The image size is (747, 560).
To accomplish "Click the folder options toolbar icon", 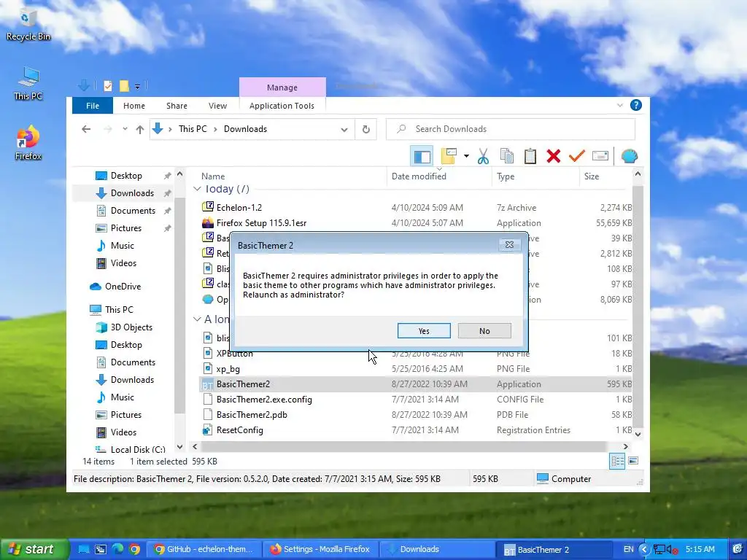I will pyautogui.click(x=449, y=156).
